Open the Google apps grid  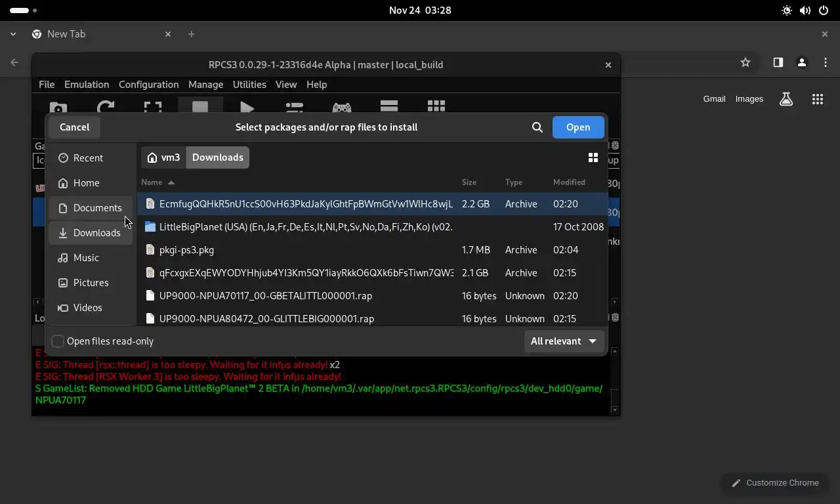coord(817,99)
